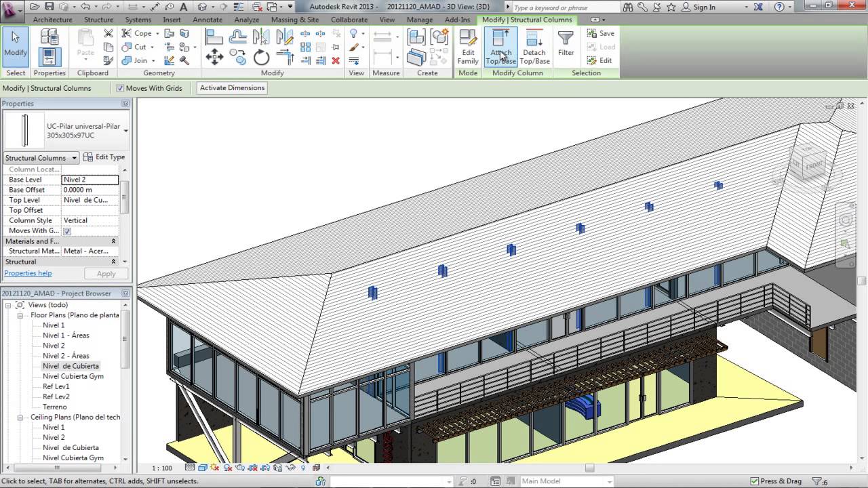Image resolution: width=868 pixels, height=488 pixels.
Task: Click the horizontal view scrollbar thumb
Action: 589,468
